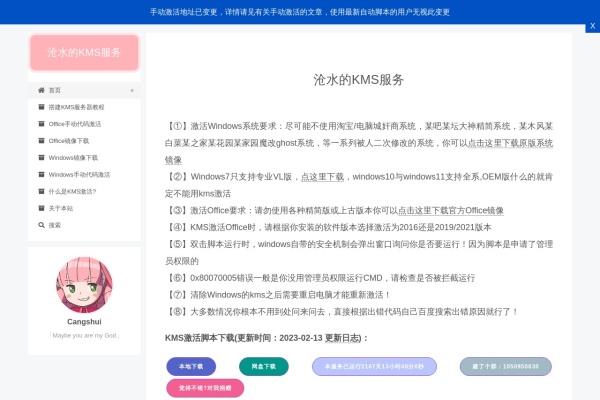Click the home icon beside 首页
This screenshot has width=600, height=400.
40,90
